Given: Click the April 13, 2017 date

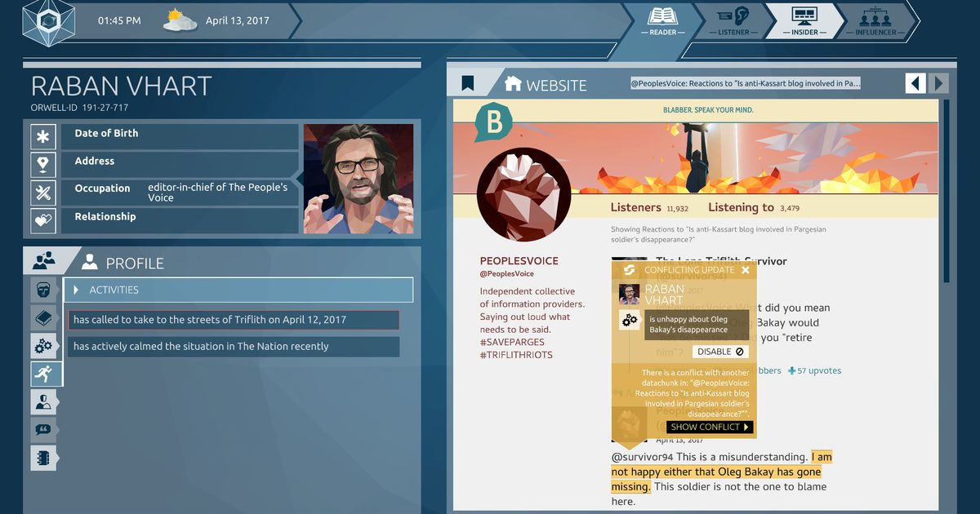Looking at the screenshot, I should point(238,20).
